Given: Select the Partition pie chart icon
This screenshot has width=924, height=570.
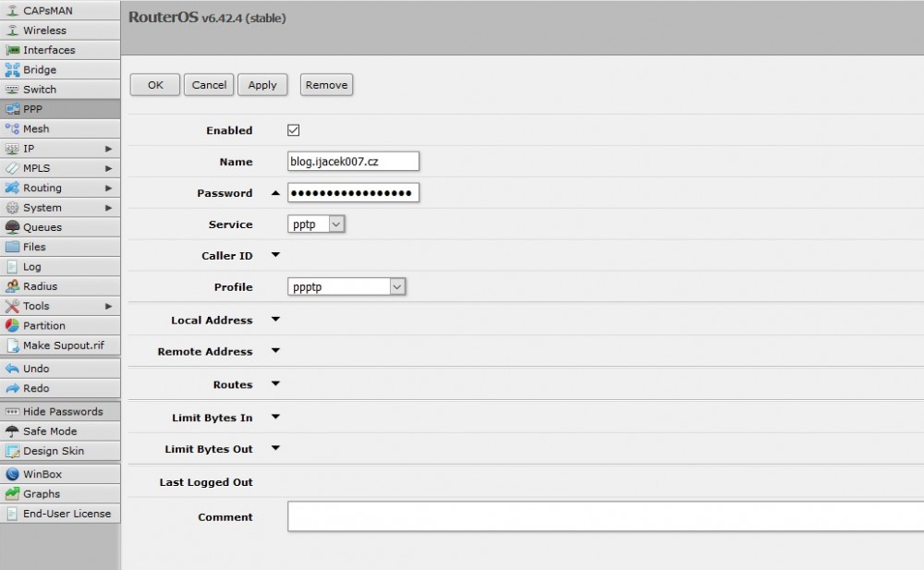Looking at the screenshot, I should (12, 325).
